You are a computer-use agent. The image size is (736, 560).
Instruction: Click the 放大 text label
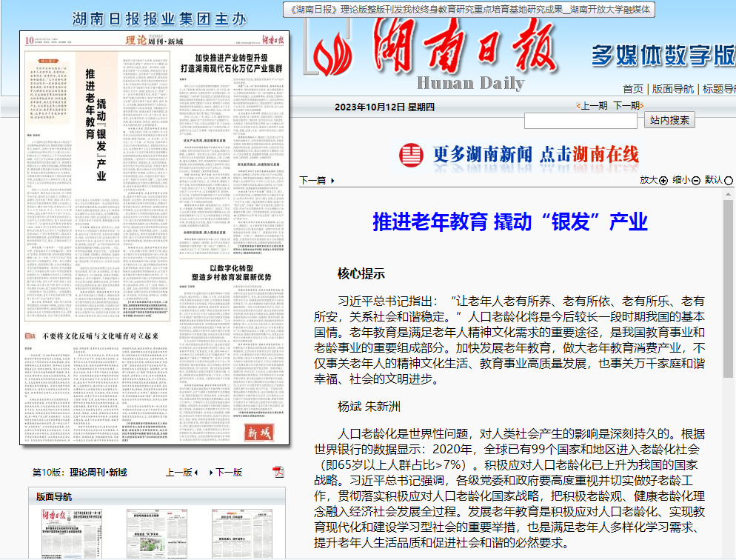649,180
